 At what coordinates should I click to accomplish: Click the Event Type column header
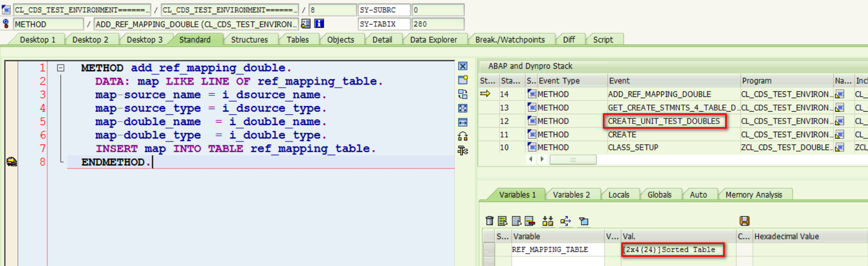[572, 80]
